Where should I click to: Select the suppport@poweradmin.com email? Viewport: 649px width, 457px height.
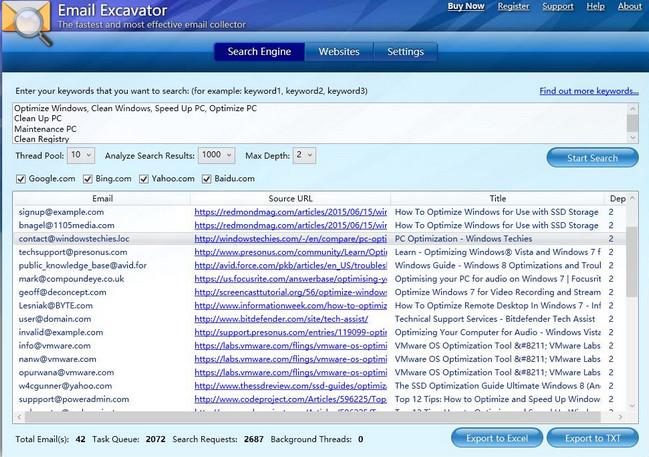tap(74, 399)
